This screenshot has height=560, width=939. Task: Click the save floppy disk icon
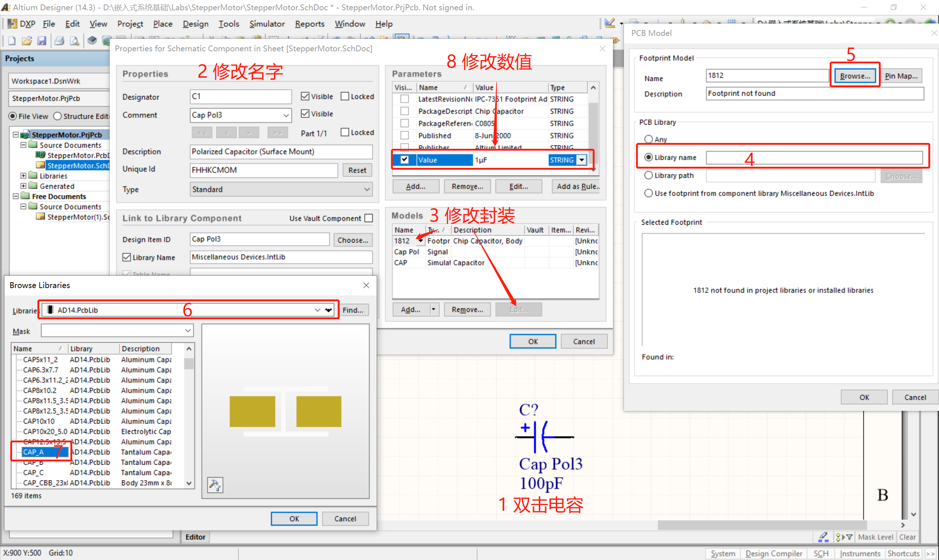pos(41,41)
